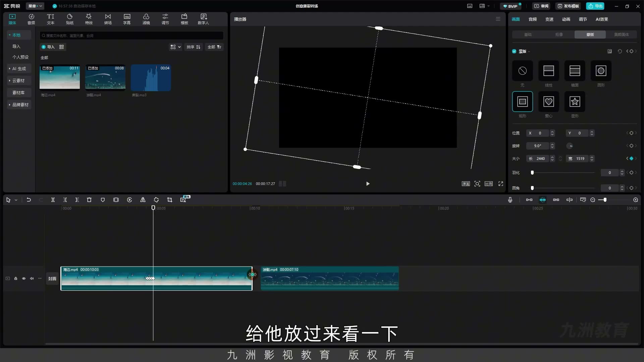Uncheck the 蒙版 mask checkbox
644x362 pixels.
click(514, 51)
